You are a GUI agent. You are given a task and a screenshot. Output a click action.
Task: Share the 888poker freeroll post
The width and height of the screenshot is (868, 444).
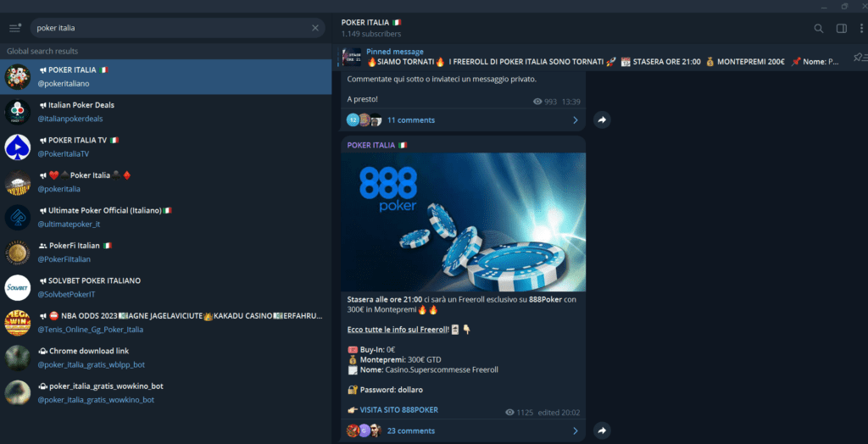[x=603, y=430]
